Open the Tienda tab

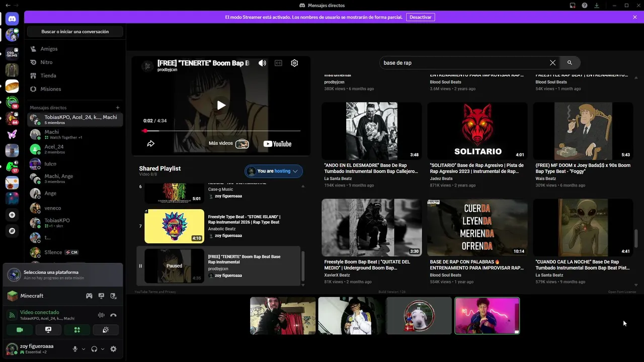pos(75,75)
